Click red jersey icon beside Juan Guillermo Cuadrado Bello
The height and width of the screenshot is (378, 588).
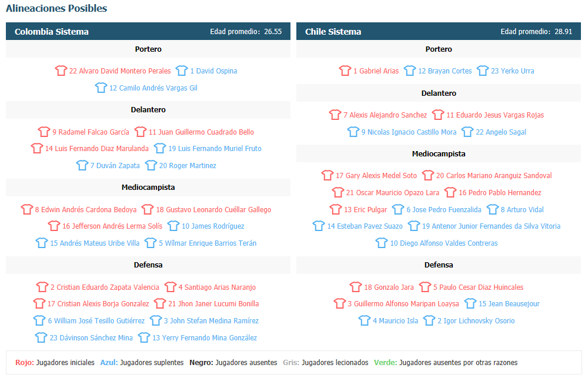point(141,132)
